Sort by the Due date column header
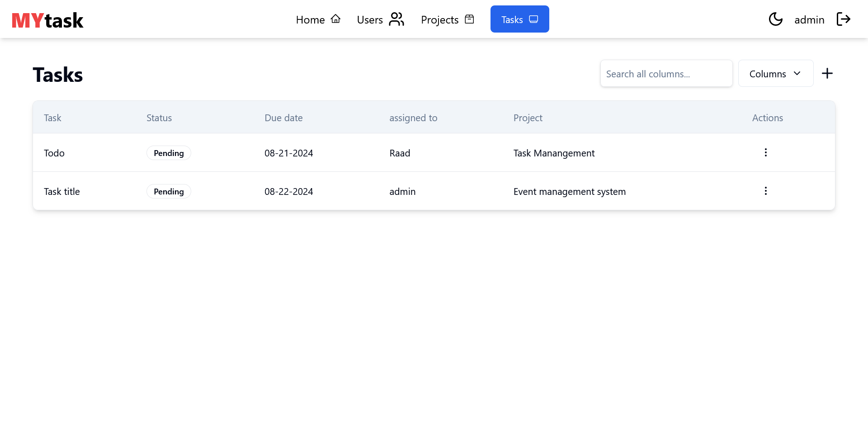 click(x=283, y=118)
